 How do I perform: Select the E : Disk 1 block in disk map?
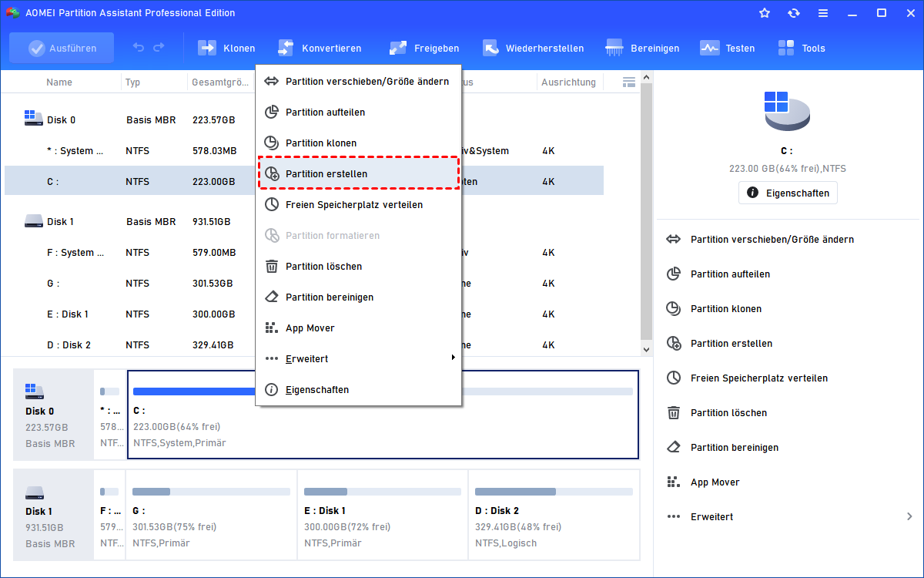382,515
